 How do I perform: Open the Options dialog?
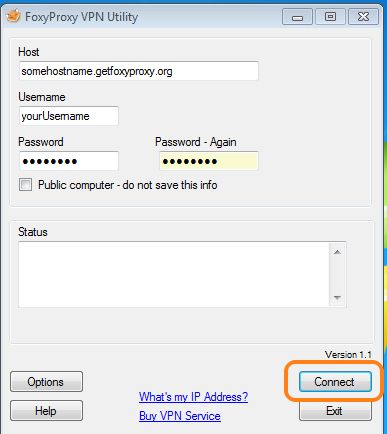tap(46, 382)
